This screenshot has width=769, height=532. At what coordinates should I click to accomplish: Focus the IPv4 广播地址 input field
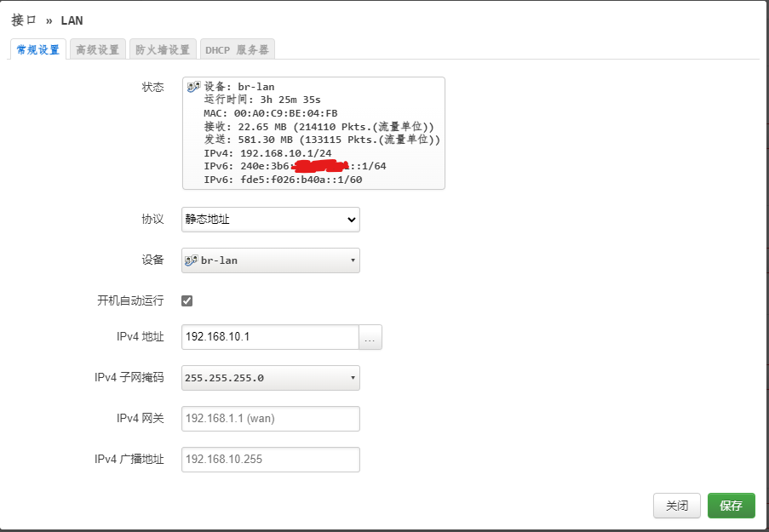[270, 459]
